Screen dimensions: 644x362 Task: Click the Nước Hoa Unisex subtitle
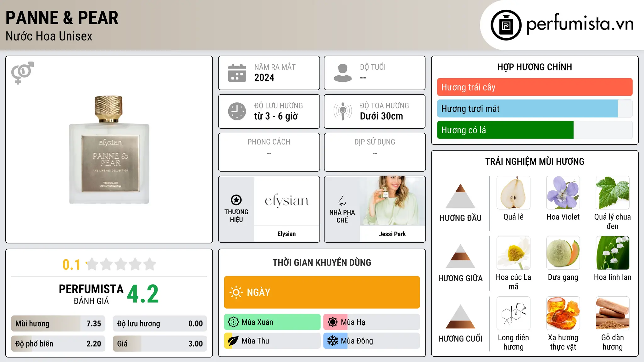click(x=49, y=36)
